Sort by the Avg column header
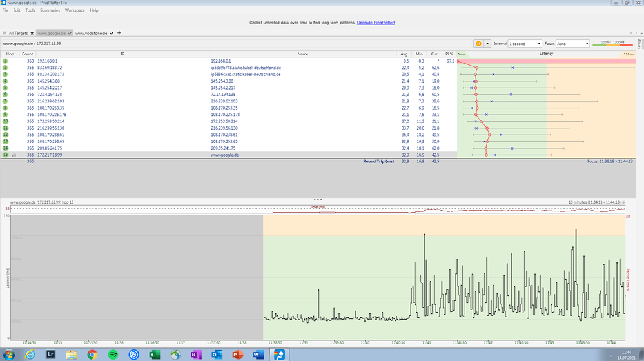Screen dimensions: 644x361 pyautogui.click(x=404, y=54)
